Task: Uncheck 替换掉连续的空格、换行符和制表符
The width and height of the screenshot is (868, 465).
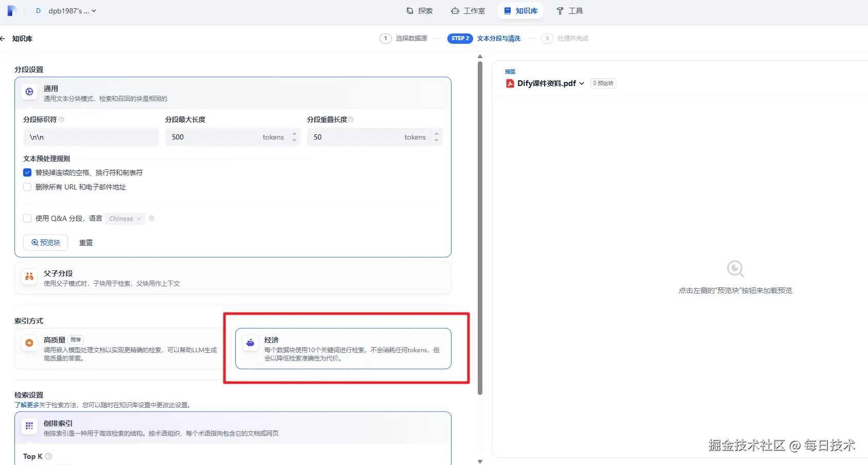Action: tap(27, 173)
